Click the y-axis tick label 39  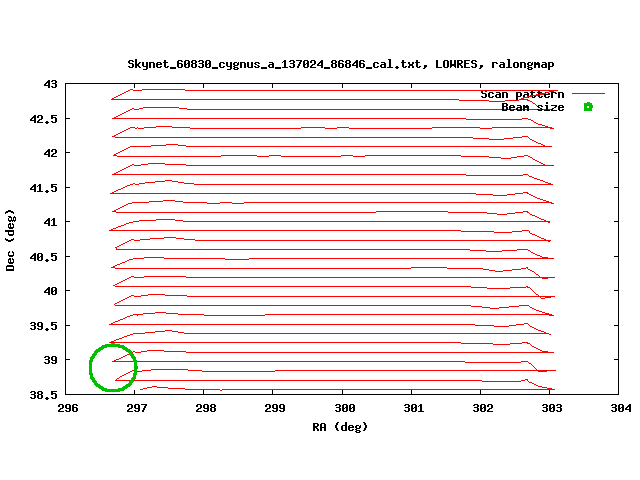click(51, 360)
